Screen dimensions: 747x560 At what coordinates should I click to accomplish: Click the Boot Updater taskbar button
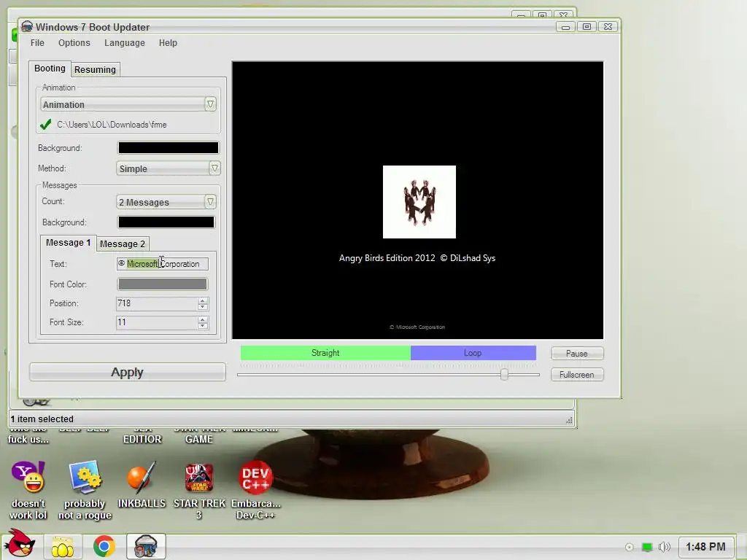146,546
